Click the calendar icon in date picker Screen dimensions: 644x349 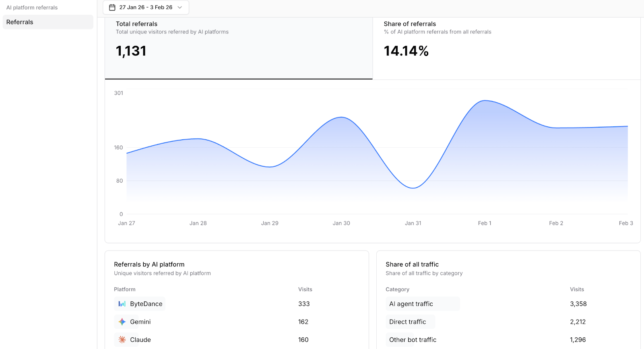(112, 8)
